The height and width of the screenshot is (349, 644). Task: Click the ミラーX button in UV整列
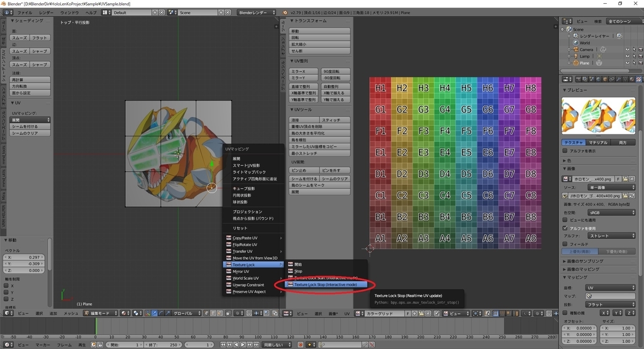click(x=304, y=72)
